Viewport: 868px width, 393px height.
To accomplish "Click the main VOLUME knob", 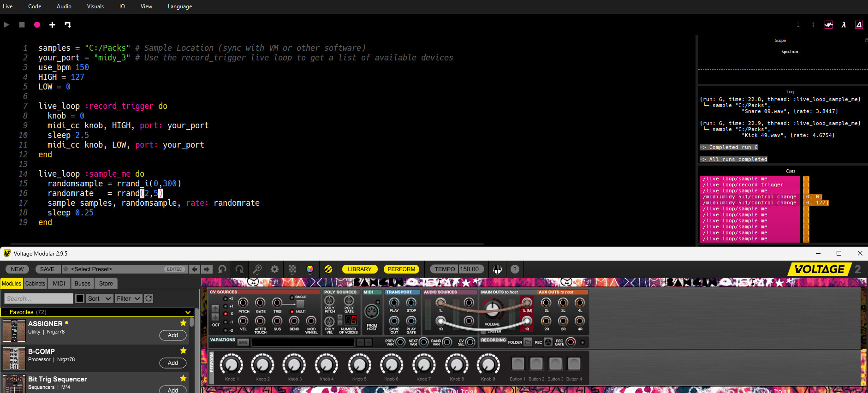I will 492,309.
